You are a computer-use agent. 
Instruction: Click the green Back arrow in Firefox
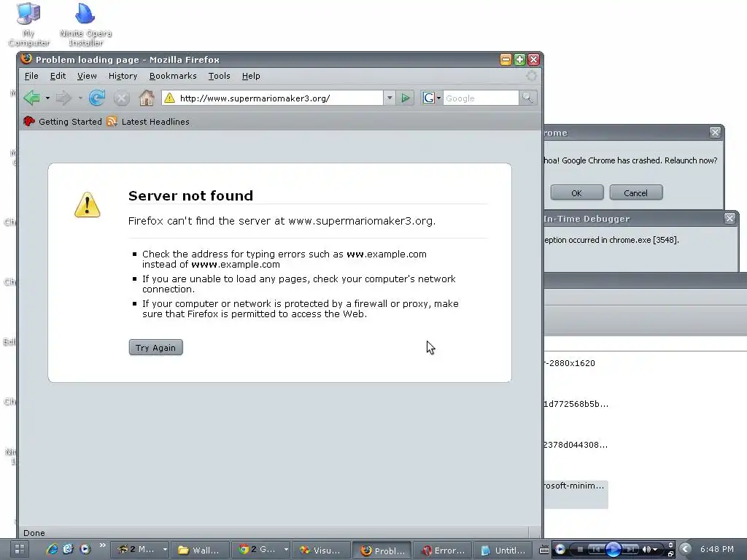tap(31, 98)
